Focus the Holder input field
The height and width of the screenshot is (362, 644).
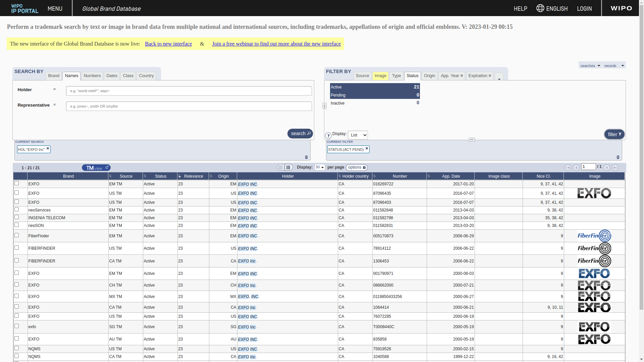[x=189, y=91]
